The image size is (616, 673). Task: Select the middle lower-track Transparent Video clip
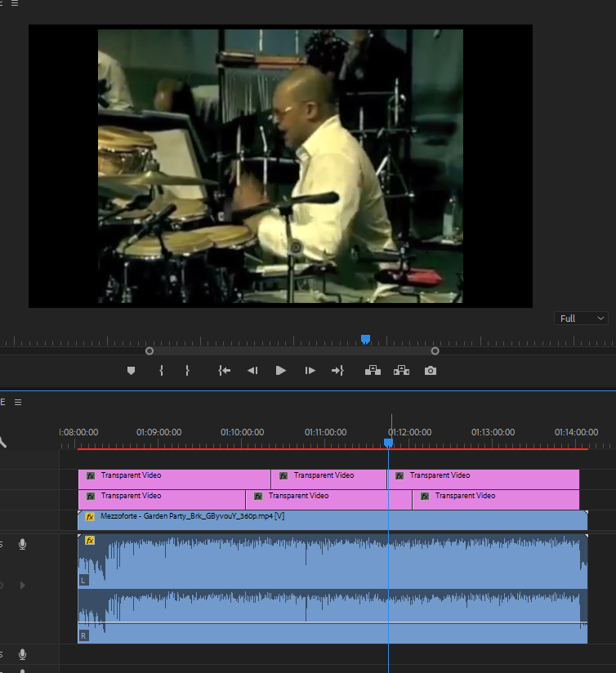point(328,500)
